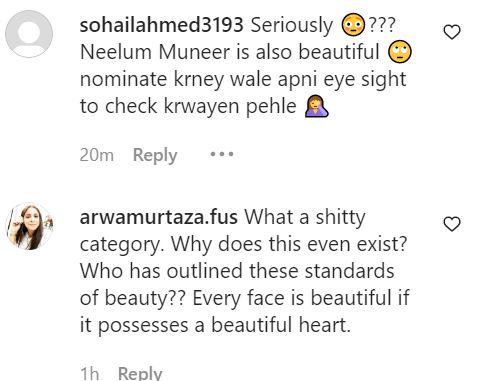
Task: Visit the sohailahmed3193 username link
Action: point(161,25)
